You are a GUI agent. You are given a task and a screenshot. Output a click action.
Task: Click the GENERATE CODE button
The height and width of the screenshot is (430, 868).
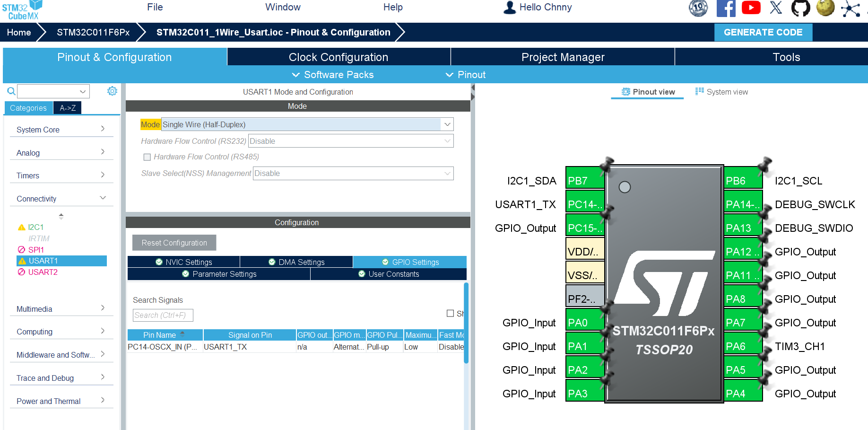[763, 32]
